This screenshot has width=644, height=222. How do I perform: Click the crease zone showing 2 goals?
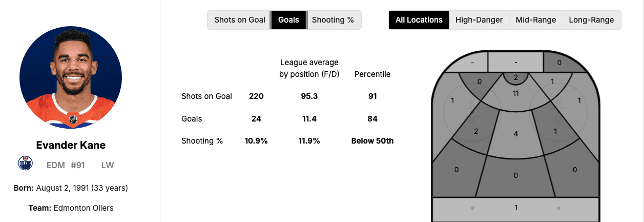pos(515,78)
